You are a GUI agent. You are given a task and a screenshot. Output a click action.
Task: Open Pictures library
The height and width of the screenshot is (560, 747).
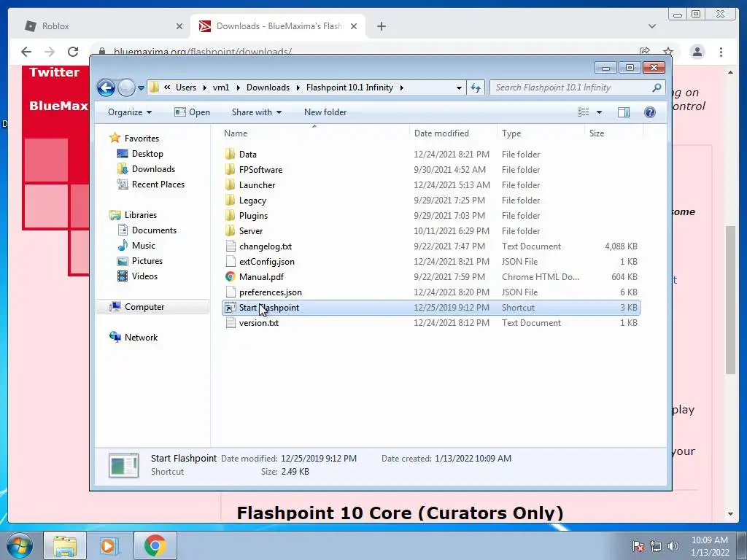point(147,261)
